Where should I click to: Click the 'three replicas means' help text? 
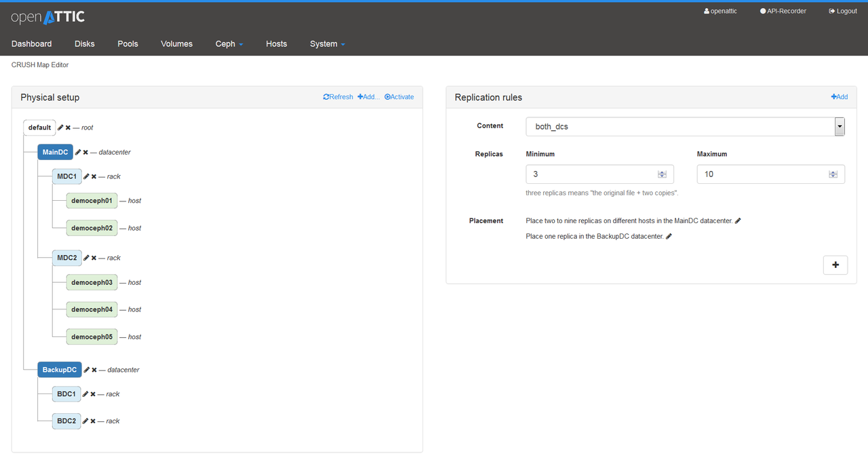[602, 193]
